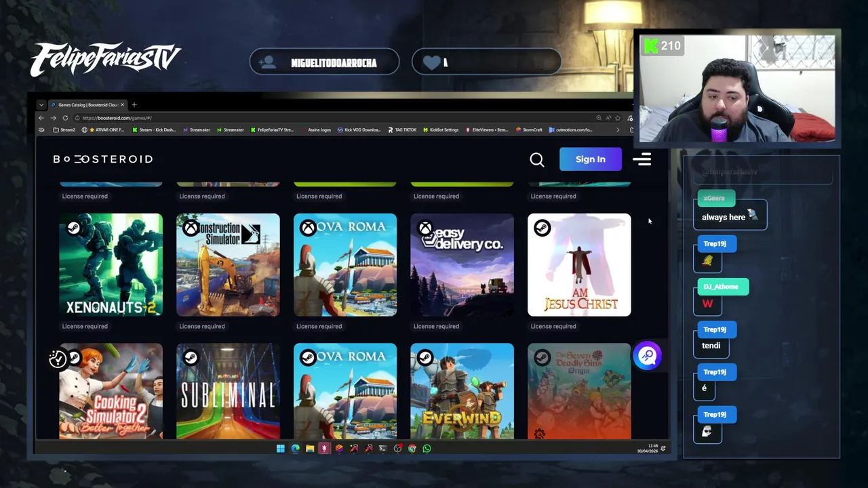868x488 pixels.
Task: Click Xbox badge on Construction Simulator card
Action: point(191,228)
